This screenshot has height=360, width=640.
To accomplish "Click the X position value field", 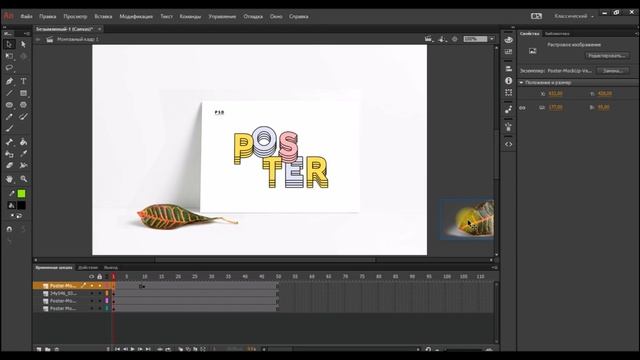I will click(555, 94).
